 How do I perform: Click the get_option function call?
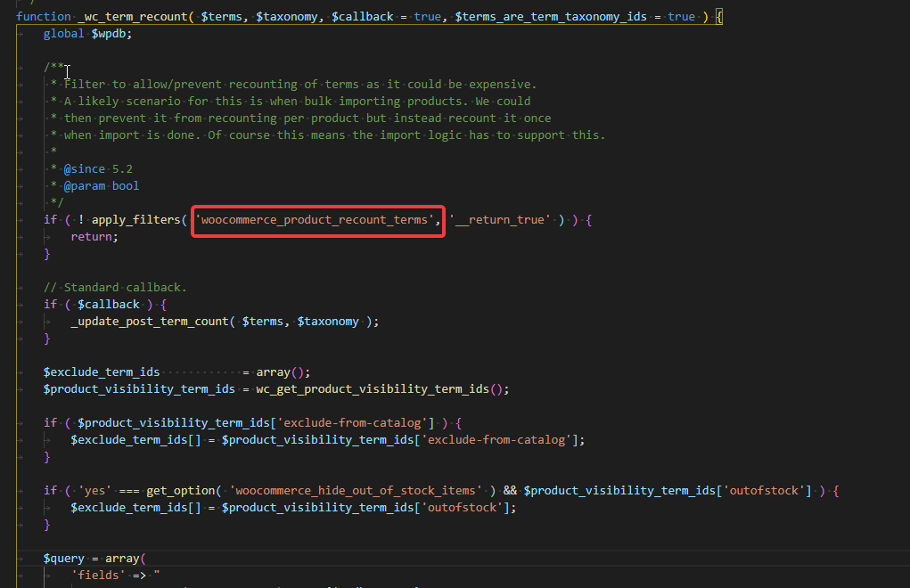[181, 490]
